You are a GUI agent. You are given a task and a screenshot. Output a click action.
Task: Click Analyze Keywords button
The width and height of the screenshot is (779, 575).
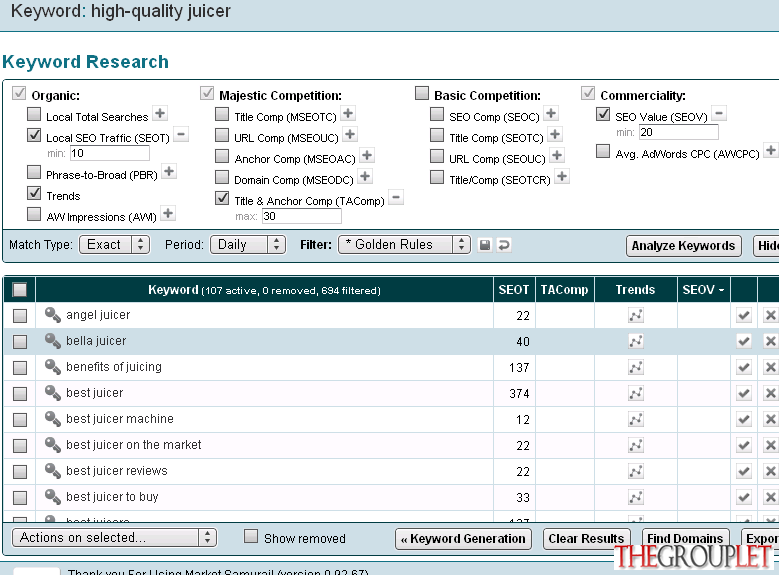click(683, 246)
